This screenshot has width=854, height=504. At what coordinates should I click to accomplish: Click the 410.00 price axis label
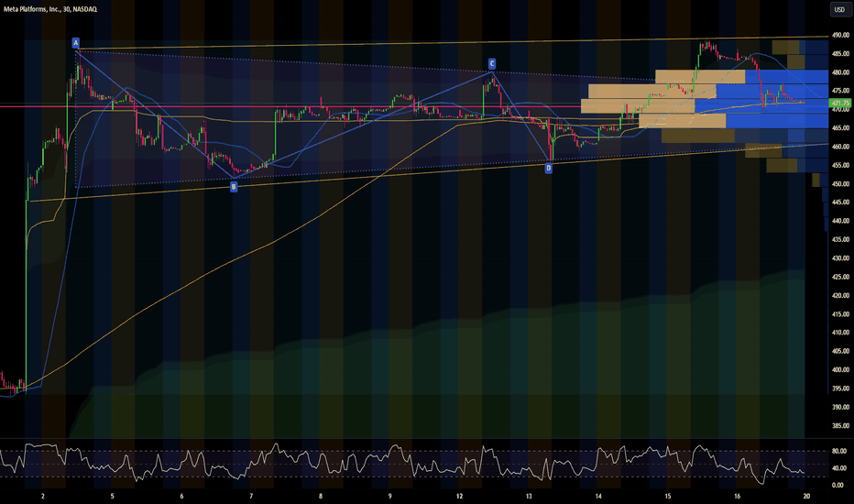click(x=840, y=333)
